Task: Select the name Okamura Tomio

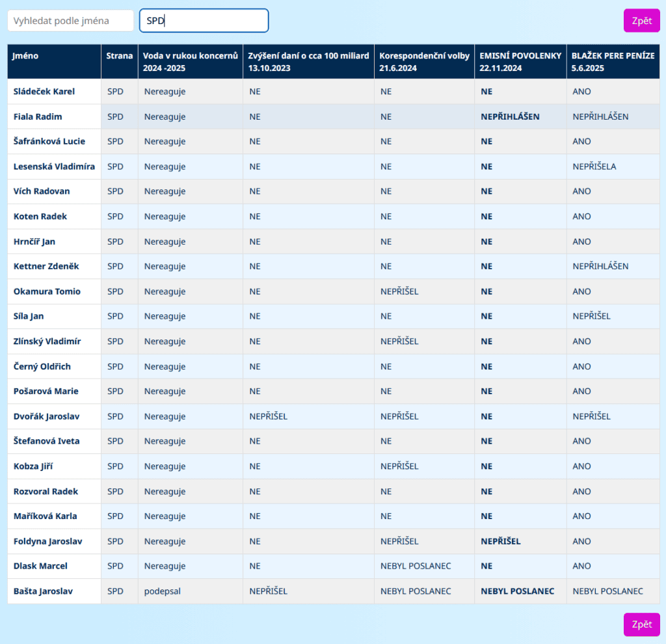Action: (x=47, y=291)
